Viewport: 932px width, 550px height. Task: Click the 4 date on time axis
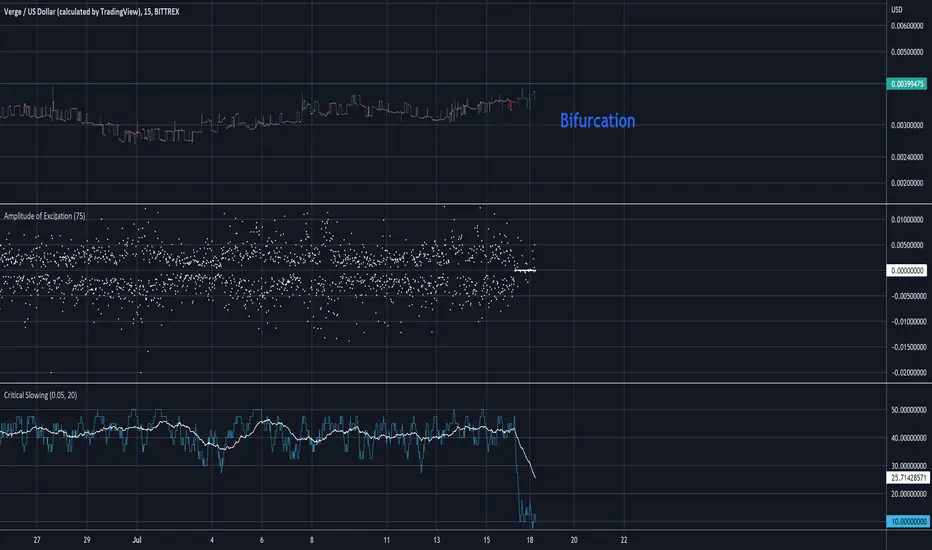click(212, 540)
